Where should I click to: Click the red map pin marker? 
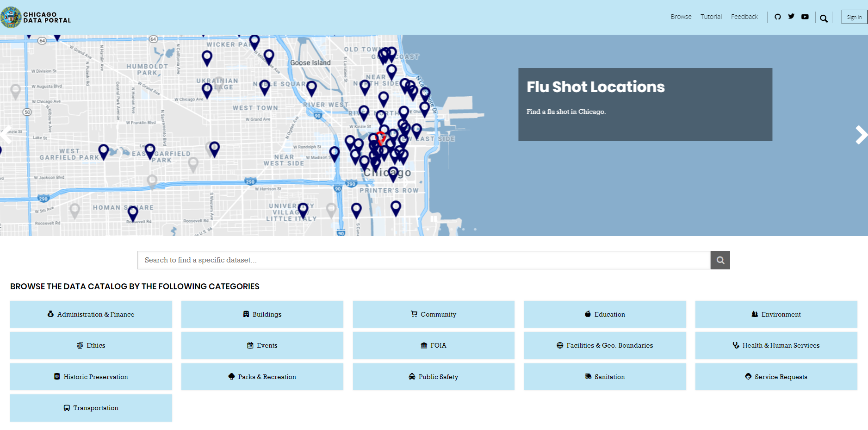click(380, 137)
